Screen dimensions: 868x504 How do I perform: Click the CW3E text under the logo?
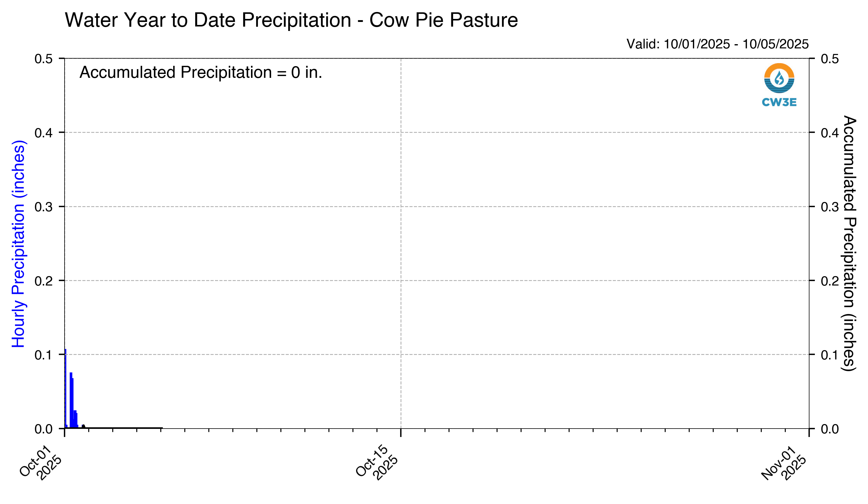779,102
